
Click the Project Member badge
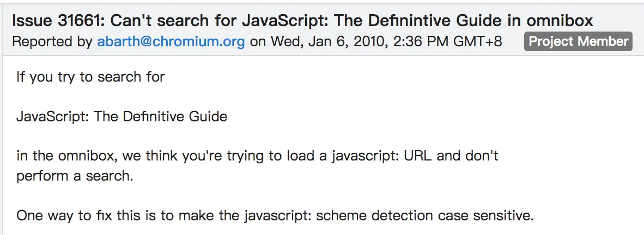click(x=578, y=41)
